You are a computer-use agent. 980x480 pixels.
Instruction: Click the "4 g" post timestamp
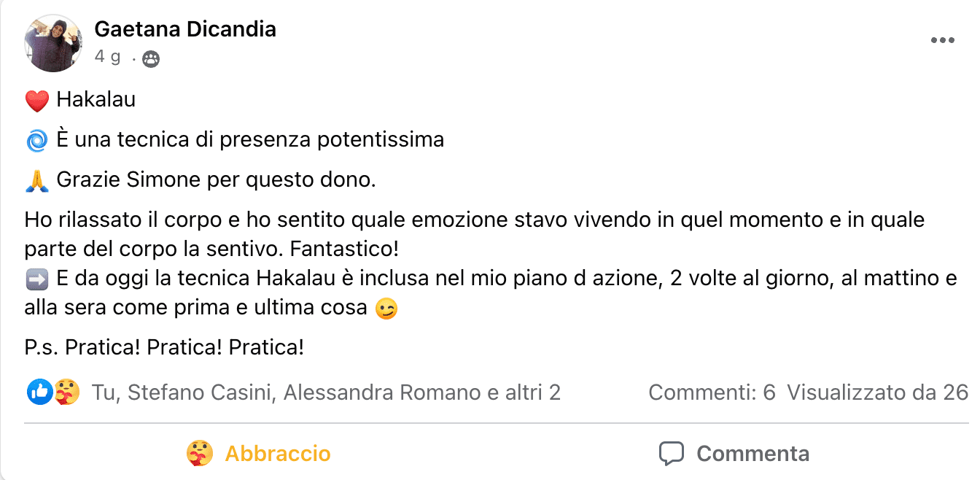point(107,58)
